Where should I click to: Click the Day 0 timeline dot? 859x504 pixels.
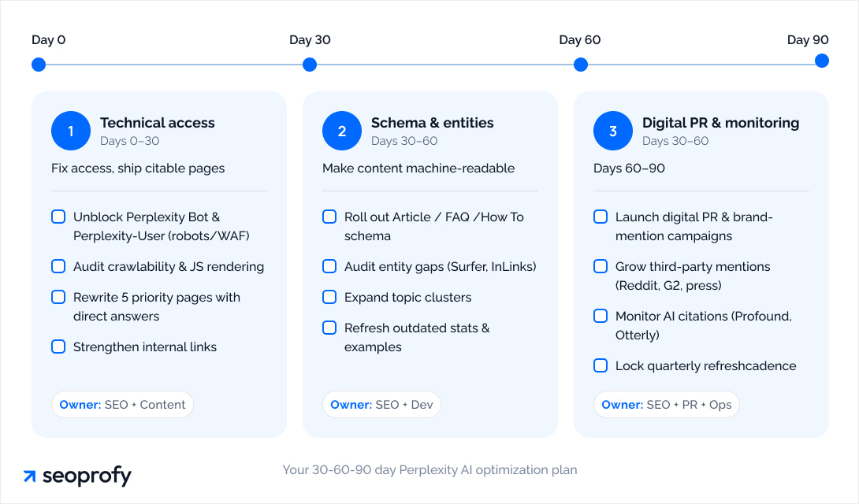[x=39, y=65]
